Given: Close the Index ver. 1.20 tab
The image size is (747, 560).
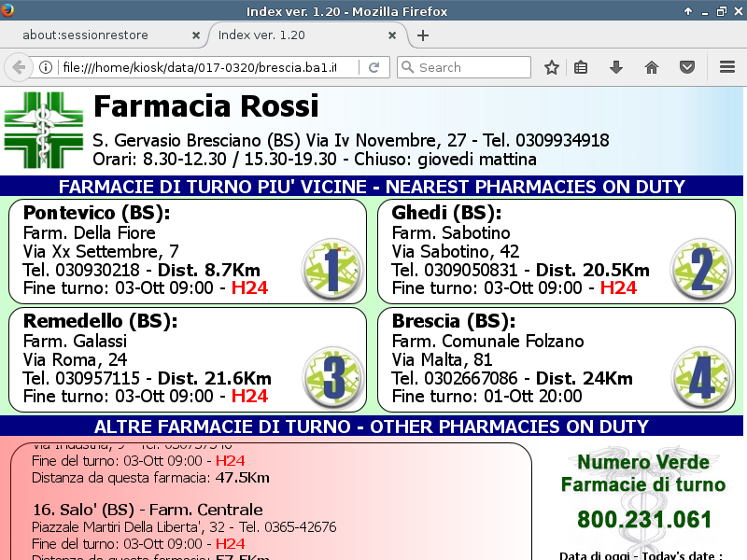Looking at the screenshot, I should click(394, 35).
